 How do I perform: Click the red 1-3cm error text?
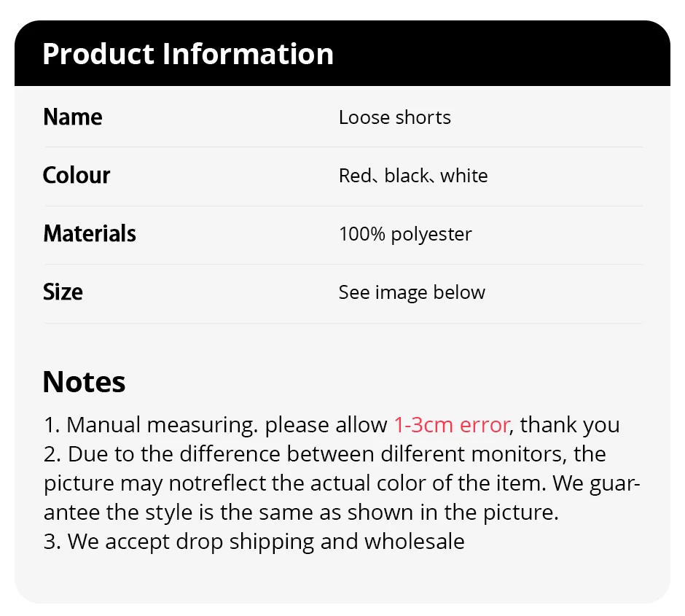coord(452,425)
